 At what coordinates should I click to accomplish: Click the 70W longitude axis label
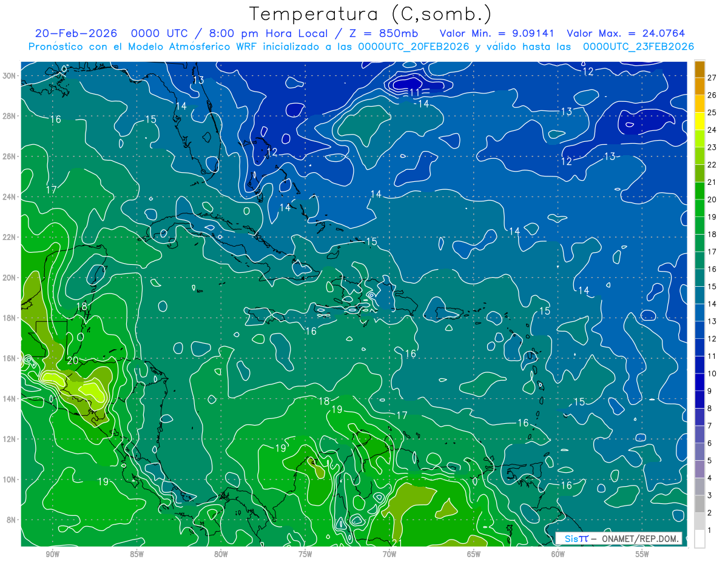(389, 554)
